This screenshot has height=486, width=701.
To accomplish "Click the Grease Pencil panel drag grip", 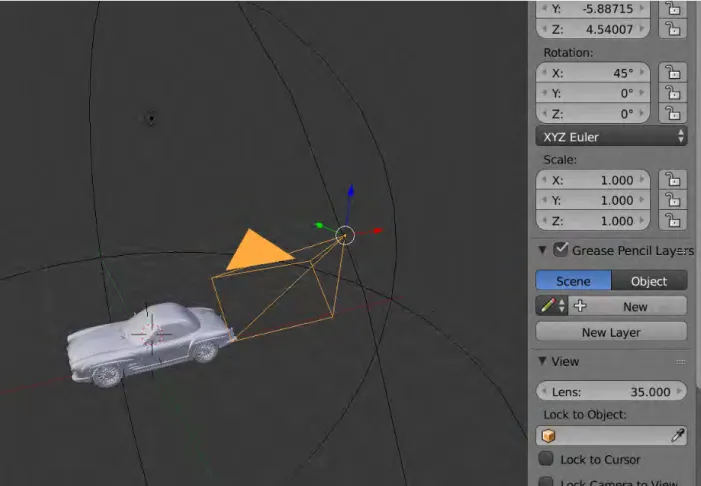I will [681, 251].
